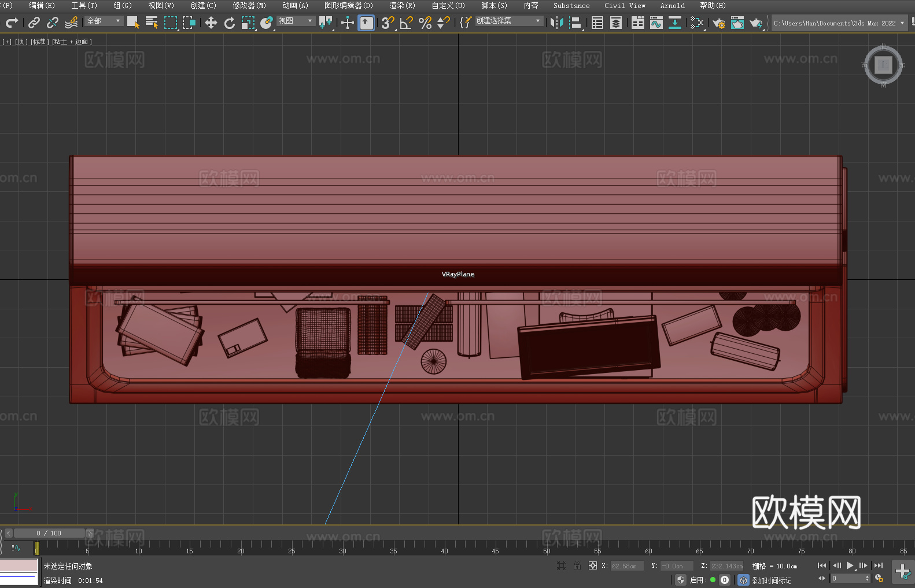Toggle the Layer Explorer icon

pos(616,23)
